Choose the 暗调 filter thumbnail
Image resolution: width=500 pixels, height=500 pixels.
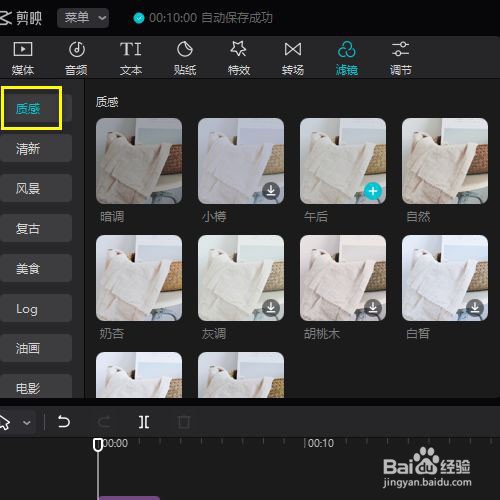[139, 161]
